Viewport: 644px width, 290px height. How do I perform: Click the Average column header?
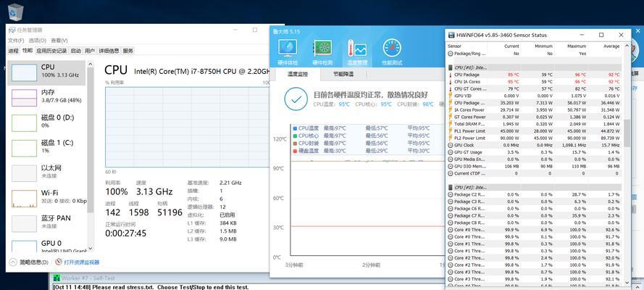611,46
